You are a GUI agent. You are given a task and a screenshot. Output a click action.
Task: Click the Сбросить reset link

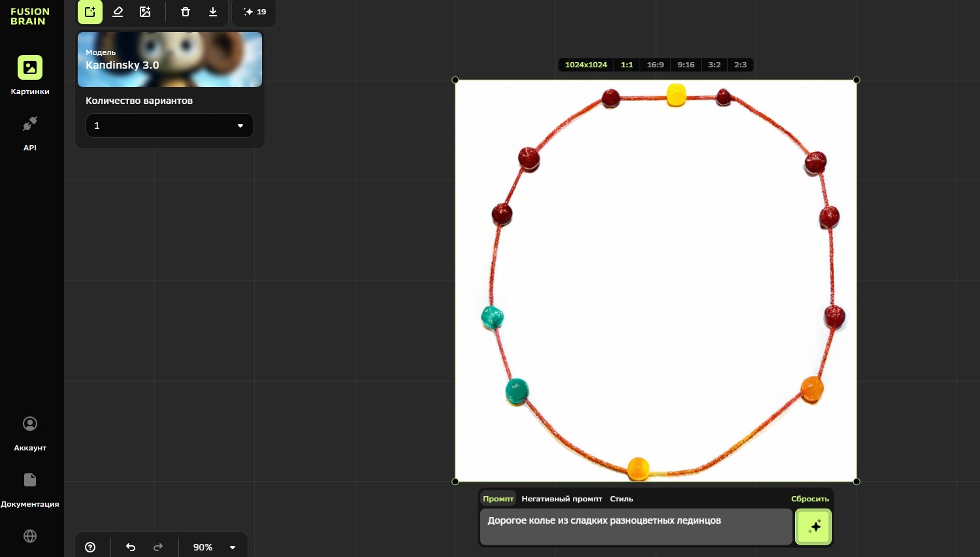click(809, 499)
